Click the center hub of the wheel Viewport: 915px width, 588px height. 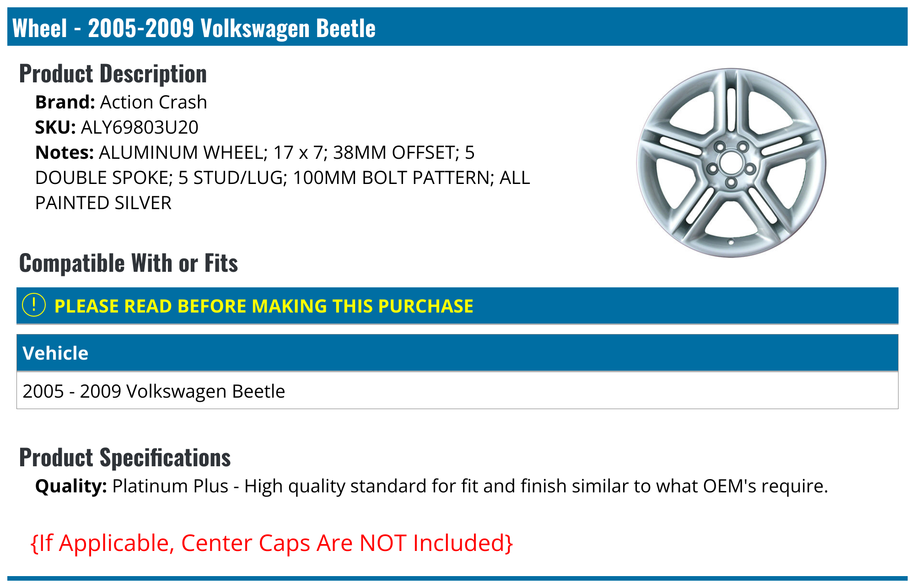pyautogui.click(x=731, y=163)
